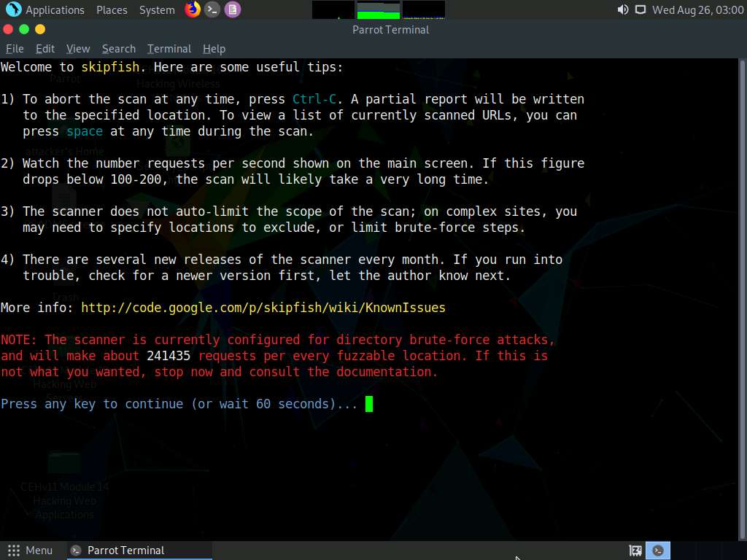Open the File menu

click(x=15, y=49)
